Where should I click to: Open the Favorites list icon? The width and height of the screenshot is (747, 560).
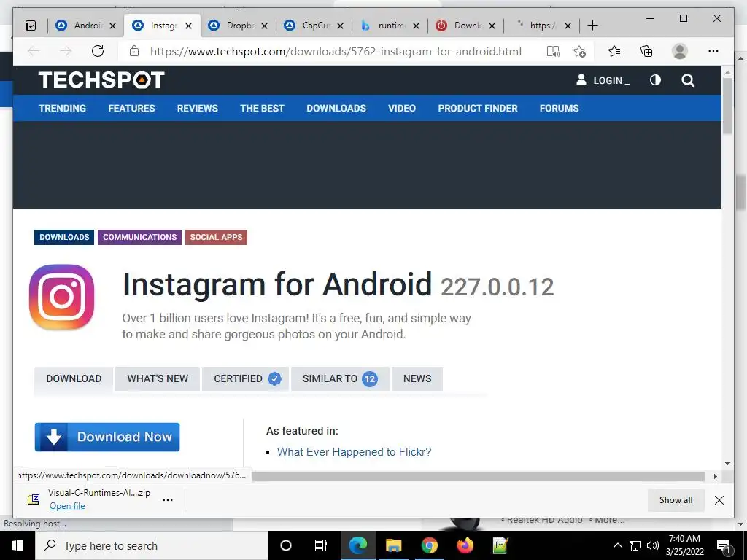614,52
